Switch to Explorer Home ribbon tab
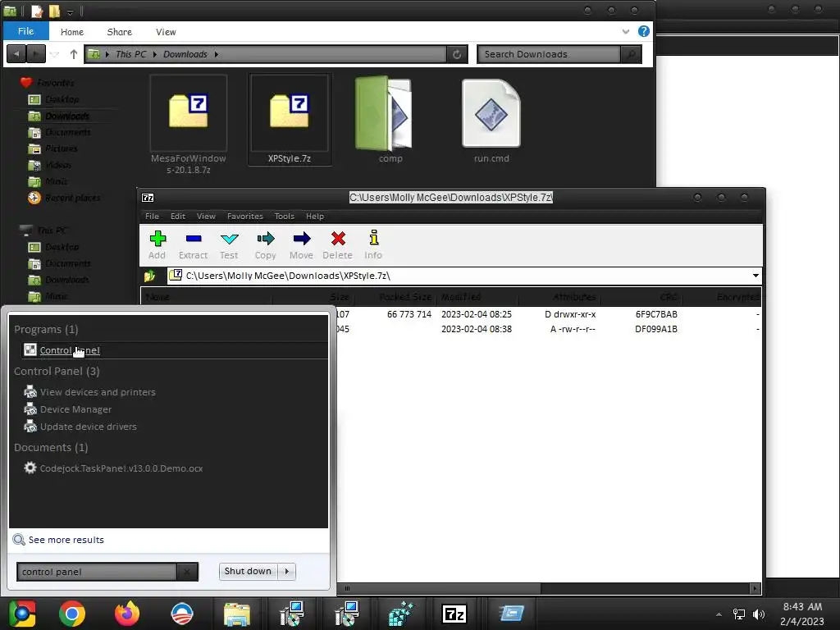This screenshot has width=840, height=630. (x=72, y=32)
